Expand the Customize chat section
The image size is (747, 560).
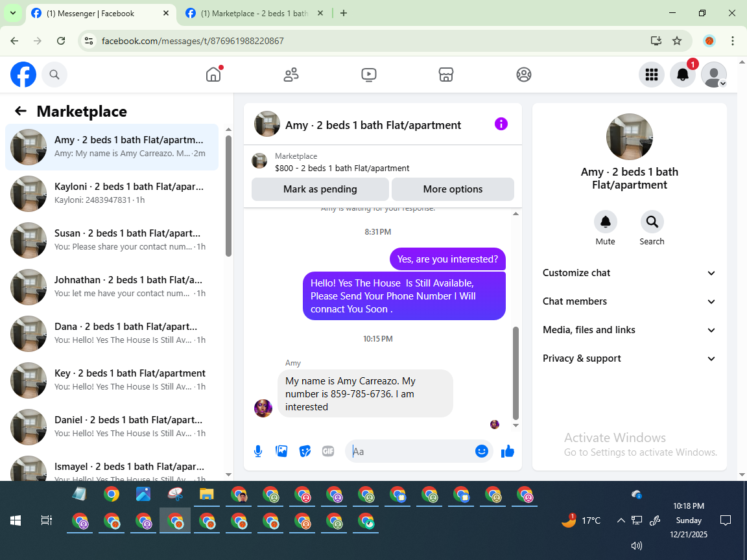(630, 273)
